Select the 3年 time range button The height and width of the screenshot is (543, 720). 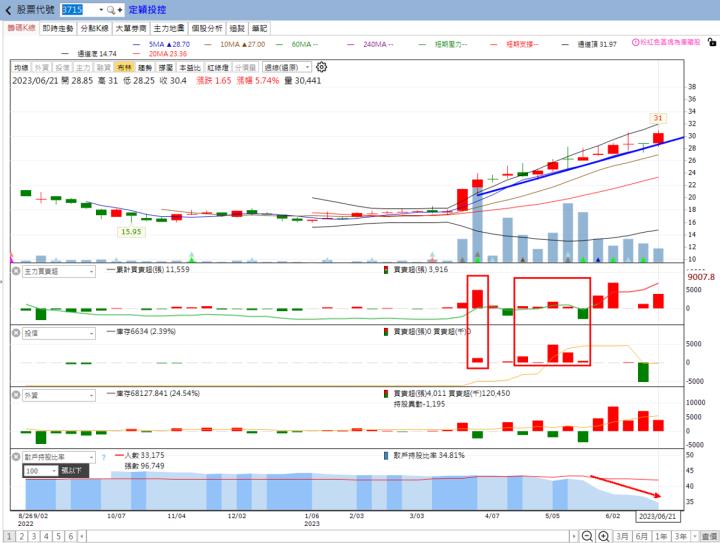click(x=681, y=536)
